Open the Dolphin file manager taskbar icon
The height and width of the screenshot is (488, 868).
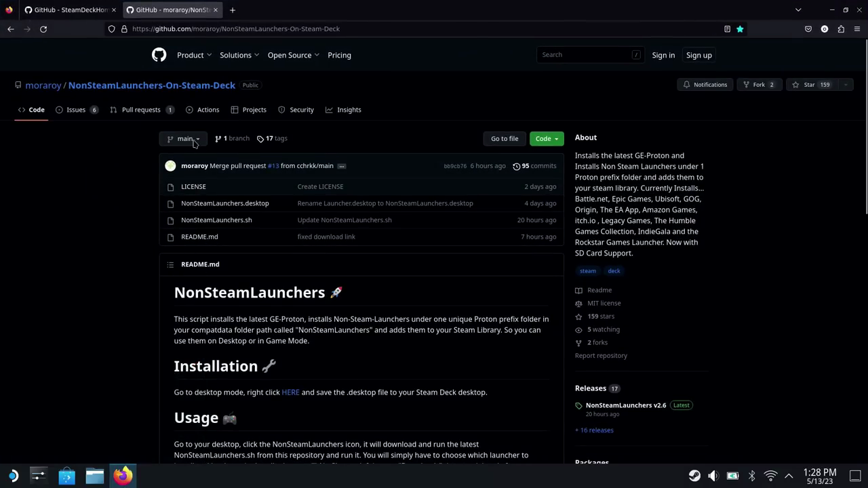(x=94, y=476)
